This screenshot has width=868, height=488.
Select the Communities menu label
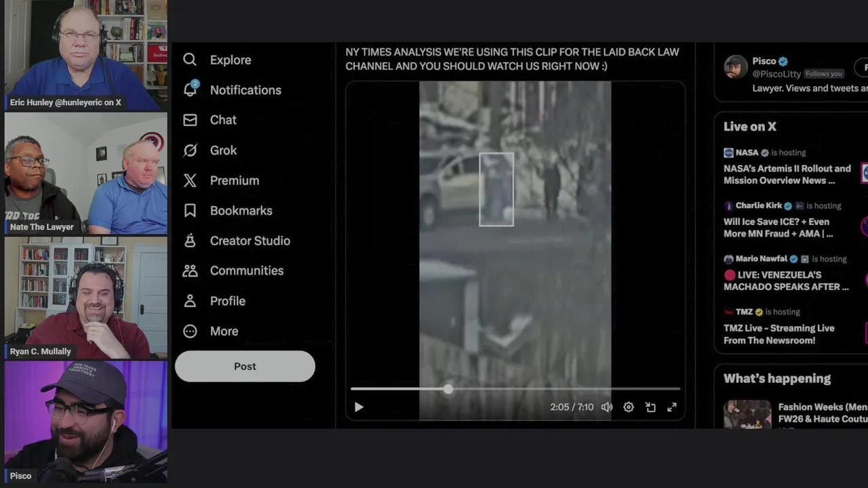(x=247, y=270)
